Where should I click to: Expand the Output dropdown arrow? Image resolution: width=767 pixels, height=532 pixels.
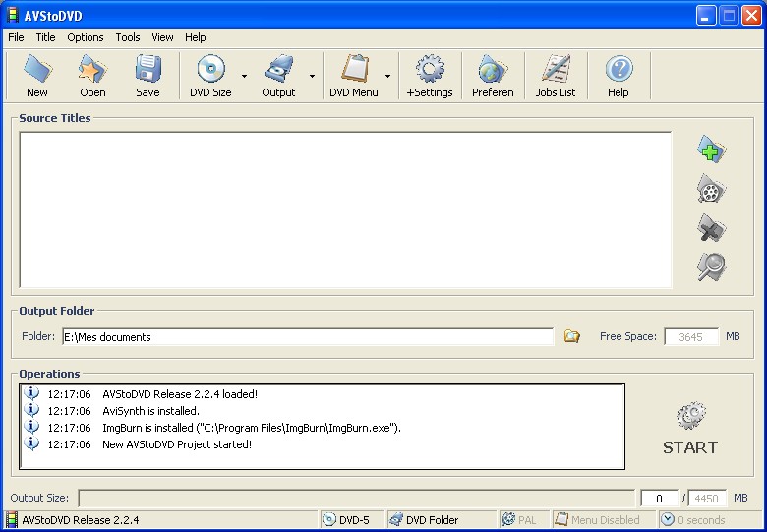(x=313, y=76)
